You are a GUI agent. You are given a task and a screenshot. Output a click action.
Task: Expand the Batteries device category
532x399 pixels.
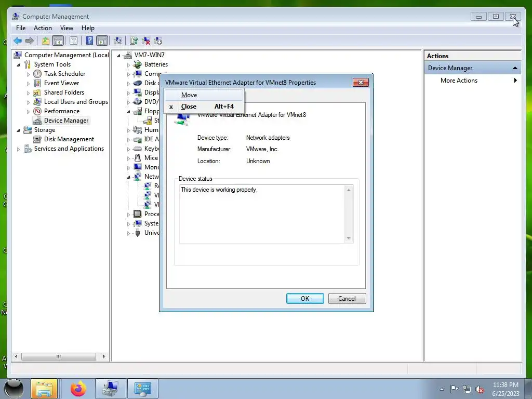pos(128,65)
